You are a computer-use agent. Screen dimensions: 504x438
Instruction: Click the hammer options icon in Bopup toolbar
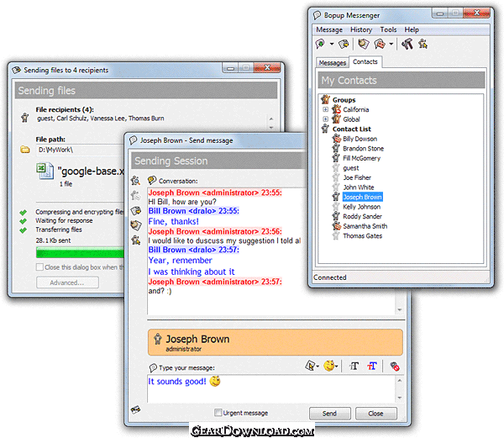[x=407, y=44]
